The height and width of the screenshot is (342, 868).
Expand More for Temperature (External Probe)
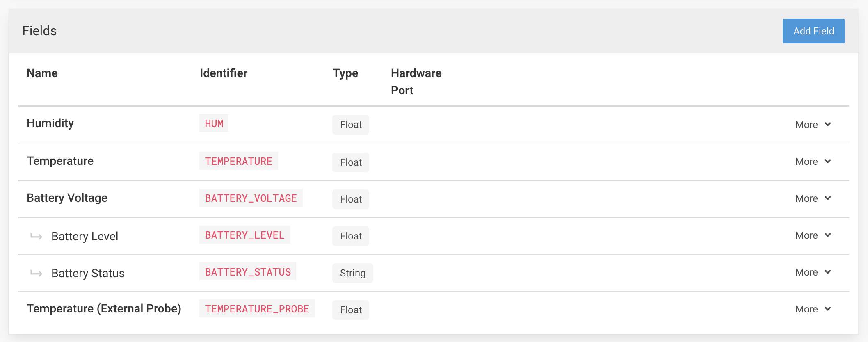813,309
